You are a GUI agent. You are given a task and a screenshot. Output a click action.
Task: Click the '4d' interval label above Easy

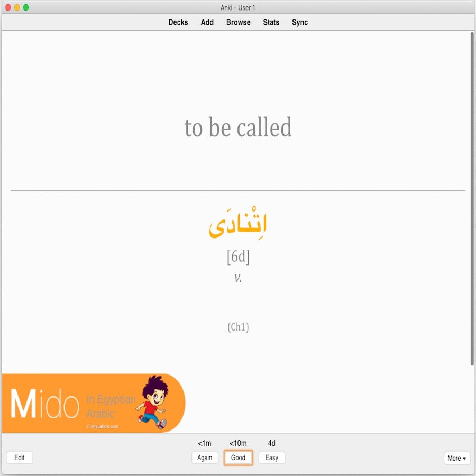pyautogui.click(x=271, y=443)
